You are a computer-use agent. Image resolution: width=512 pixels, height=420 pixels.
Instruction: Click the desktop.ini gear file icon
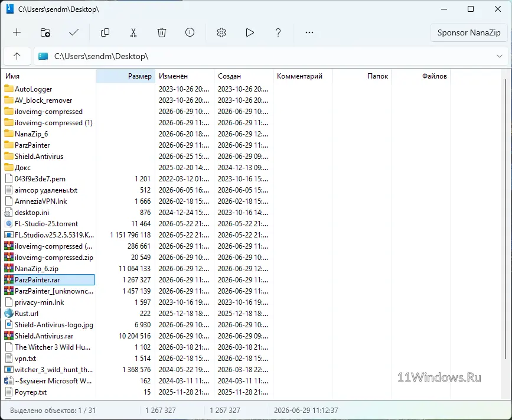[8, 213]
